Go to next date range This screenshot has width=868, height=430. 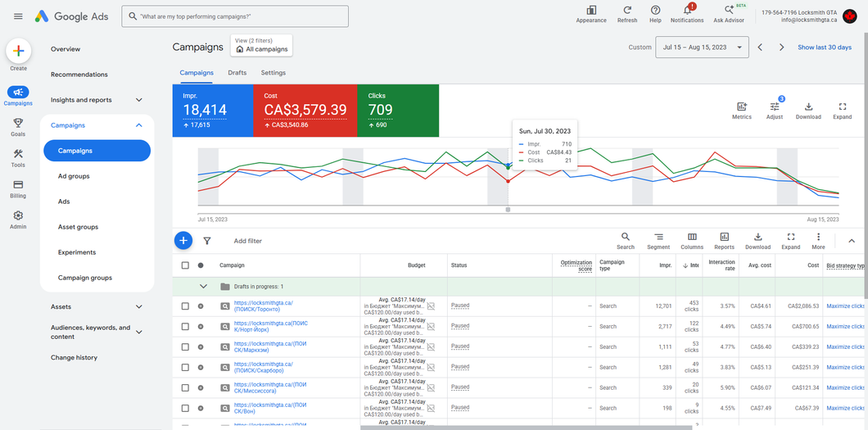pos(782,48)
